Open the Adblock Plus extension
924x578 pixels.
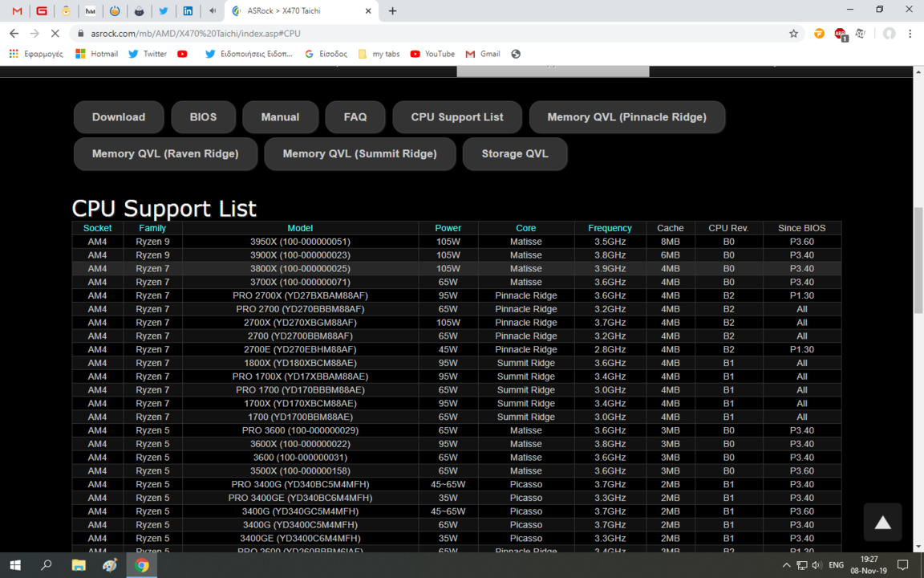tap(841, 35)
